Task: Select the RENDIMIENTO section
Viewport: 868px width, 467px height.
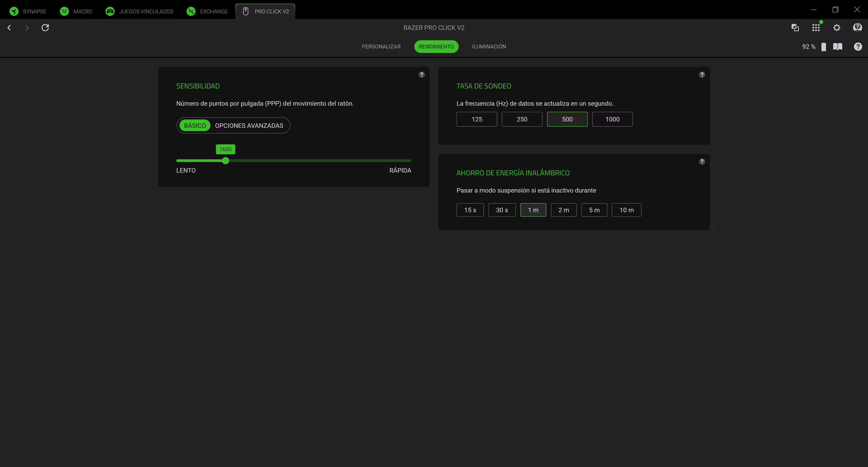Action: (x=436, y=47)
